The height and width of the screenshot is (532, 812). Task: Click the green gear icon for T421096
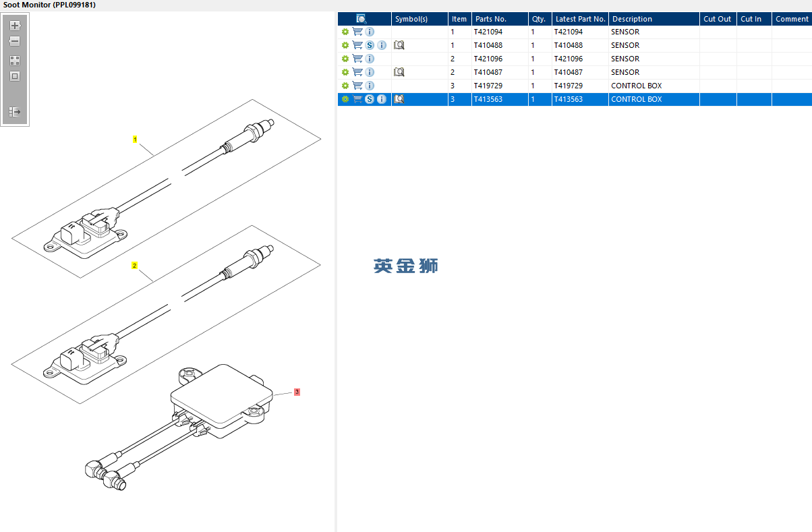[x=345, y=59]
